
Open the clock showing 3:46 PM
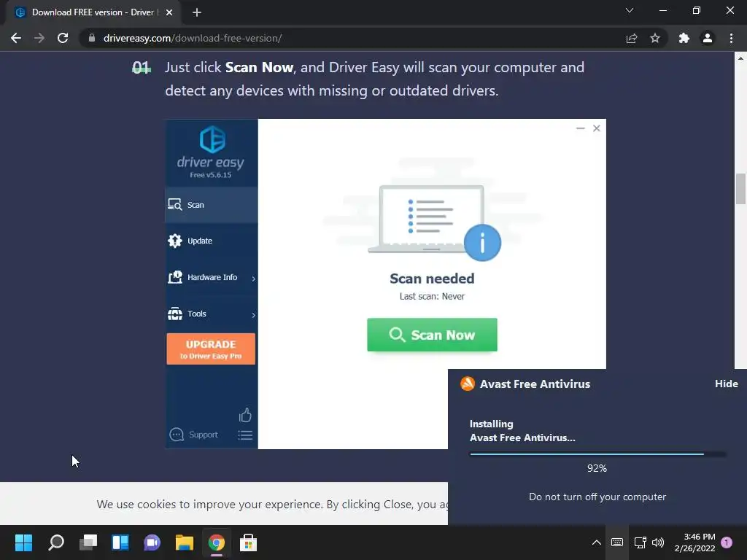point(695,542)
